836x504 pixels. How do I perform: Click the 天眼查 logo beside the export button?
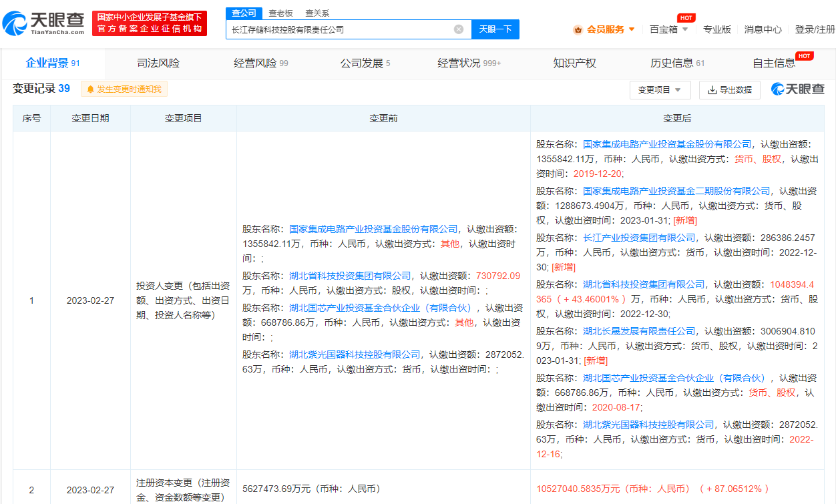tap(798, 89)
